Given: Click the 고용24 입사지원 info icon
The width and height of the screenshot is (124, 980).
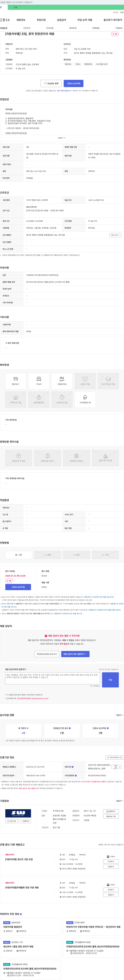Looking at the screenshot, I should [x=108, y=728].
